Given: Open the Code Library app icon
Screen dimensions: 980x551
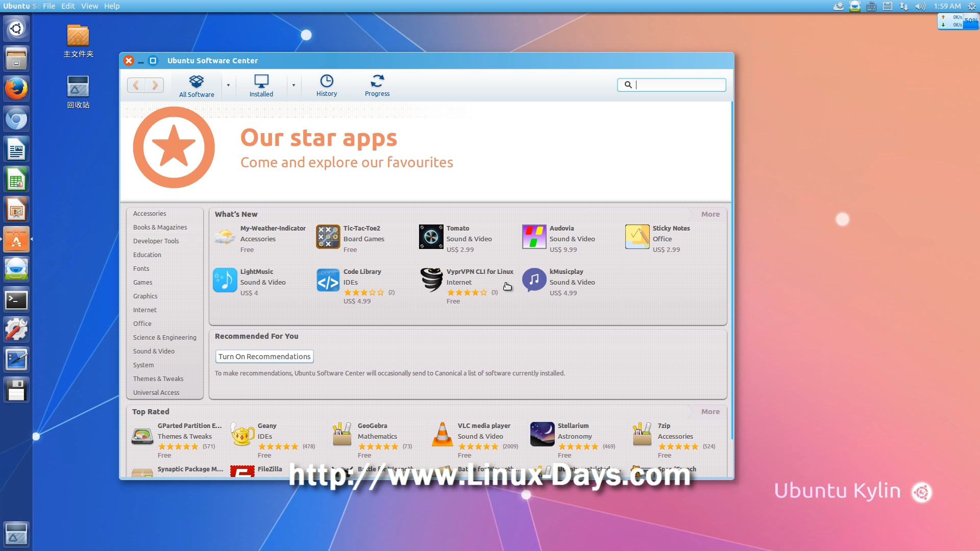Looking at the screenshot, I should [328, 280].
